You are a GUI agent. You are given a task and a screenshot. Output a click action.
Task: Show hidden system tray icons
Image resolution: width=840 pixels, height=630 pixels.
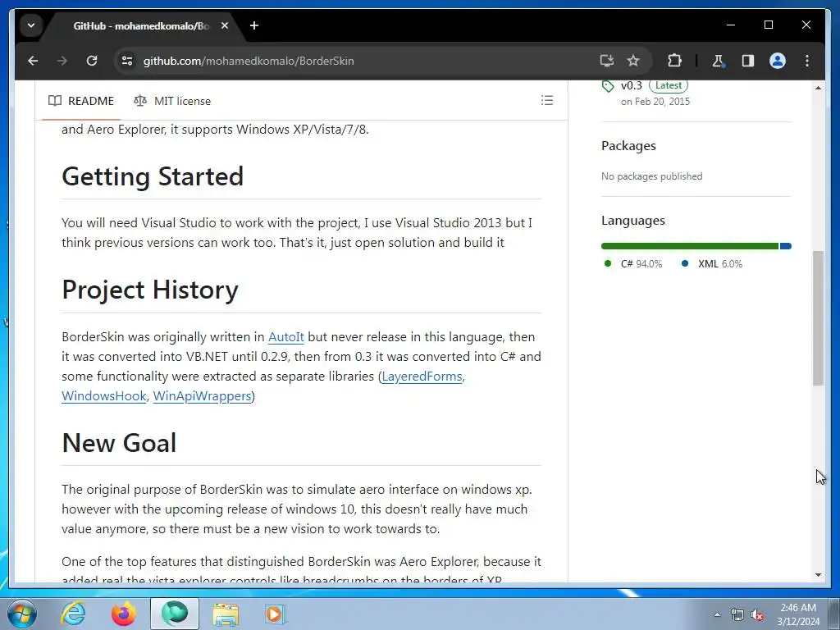(x=717, y=615)
